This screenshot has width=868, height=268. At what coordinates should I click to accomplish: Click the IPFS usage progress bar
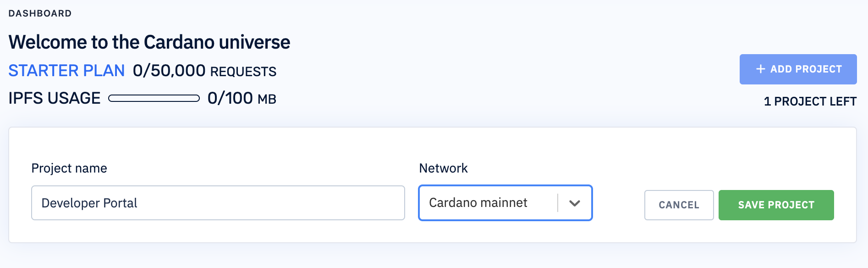154,98
